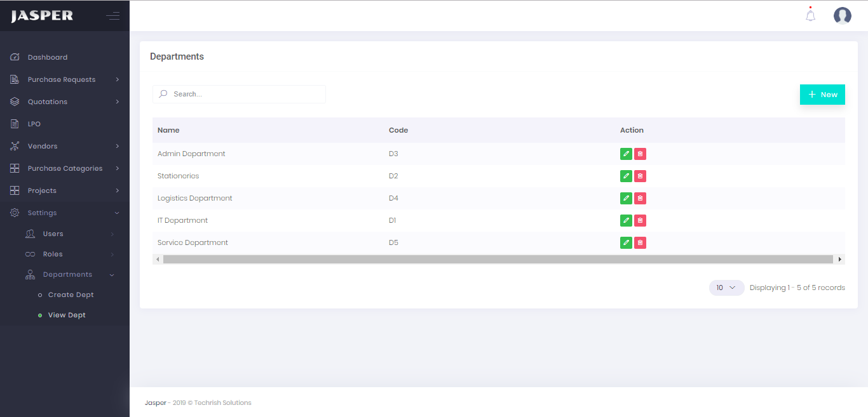Delete the Service Department row
This screenshot has width=868, height=417.
coord(640,242)
